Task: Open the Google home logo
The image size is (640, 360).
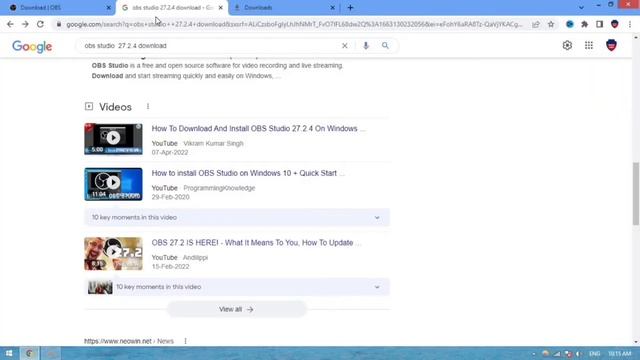Action: pos(32,46)
